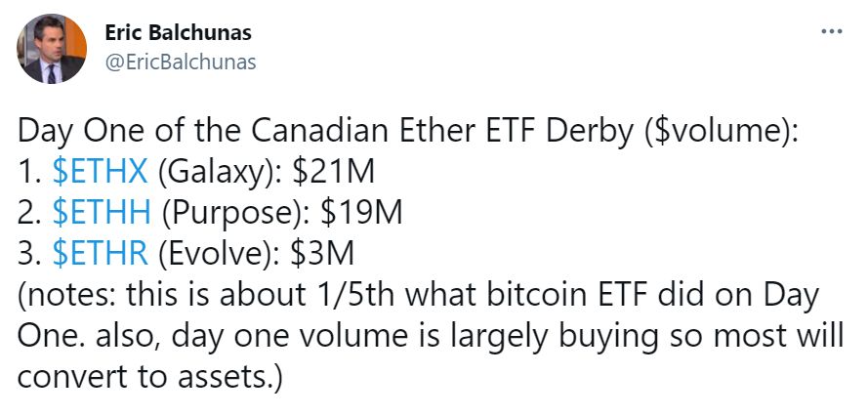Click the @EricBalchunas handle
Viewport: 868px width, 416px height.
(180, 62)
